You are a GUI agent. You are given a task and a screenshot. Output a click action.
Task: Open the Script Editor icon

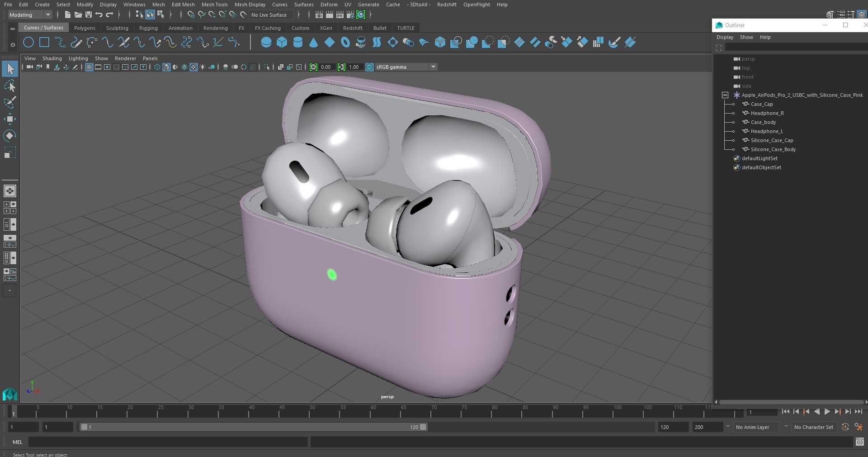859,442
